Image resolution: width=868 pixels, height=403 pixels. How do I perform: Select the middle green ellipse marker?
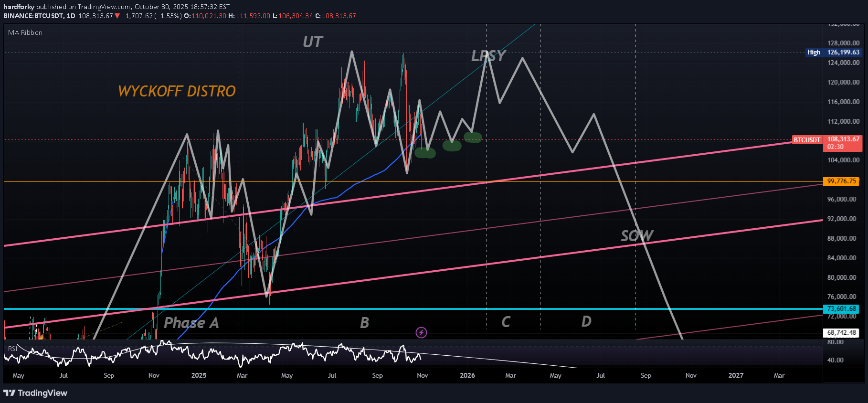pos(452,146)
